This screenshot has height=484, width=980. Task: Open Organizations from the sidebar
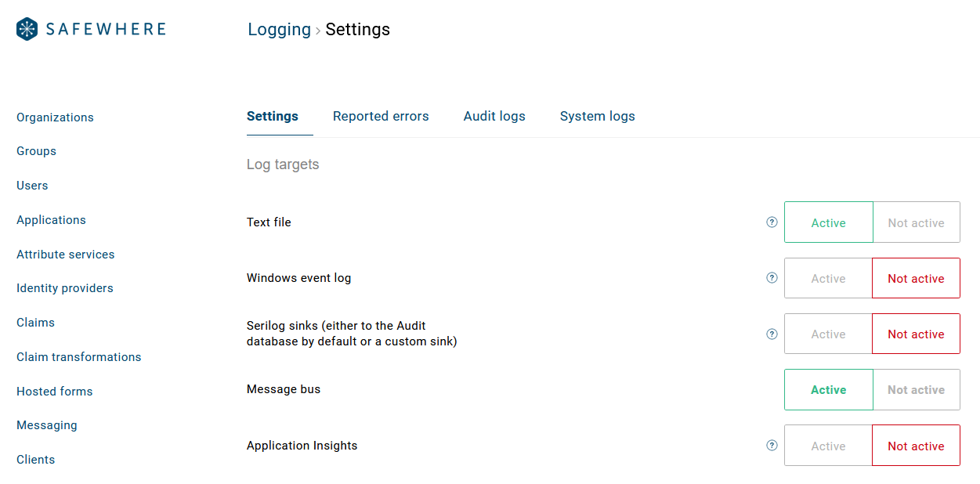coord(55,117)
